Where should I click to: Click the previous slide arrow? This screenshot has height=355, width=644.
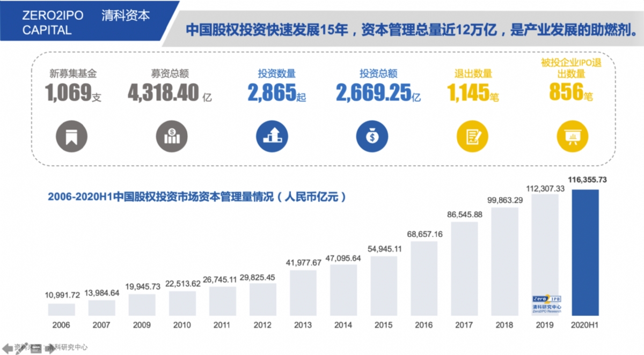[x=6, y=347]
